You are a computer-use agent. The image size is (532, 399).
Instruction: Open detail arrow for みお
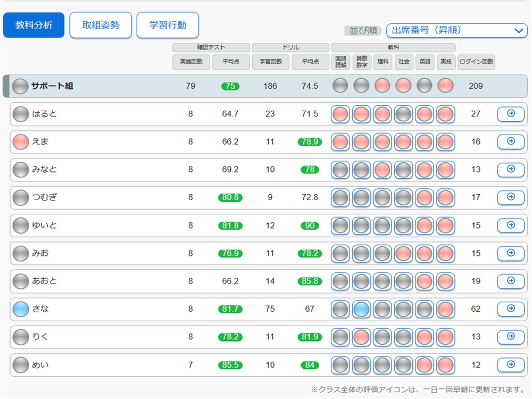tap(511, 253)
